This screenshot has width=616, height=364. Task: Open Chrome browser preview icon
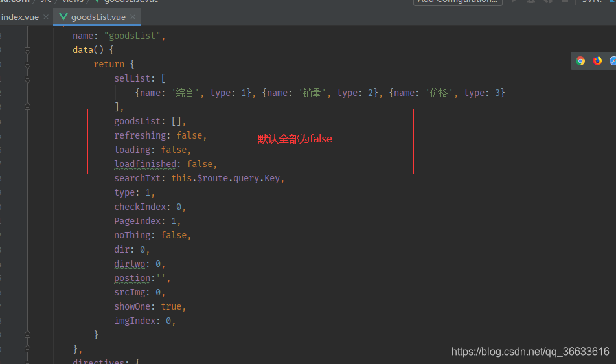[580, 61]
